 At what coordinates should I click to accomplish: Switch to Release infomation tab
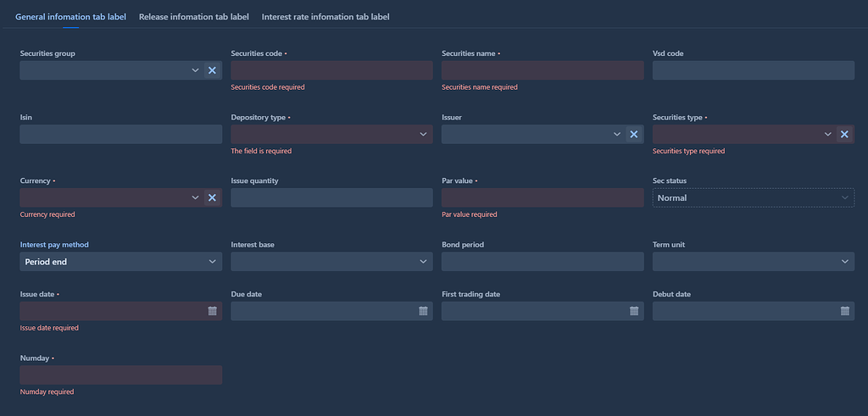194,17
